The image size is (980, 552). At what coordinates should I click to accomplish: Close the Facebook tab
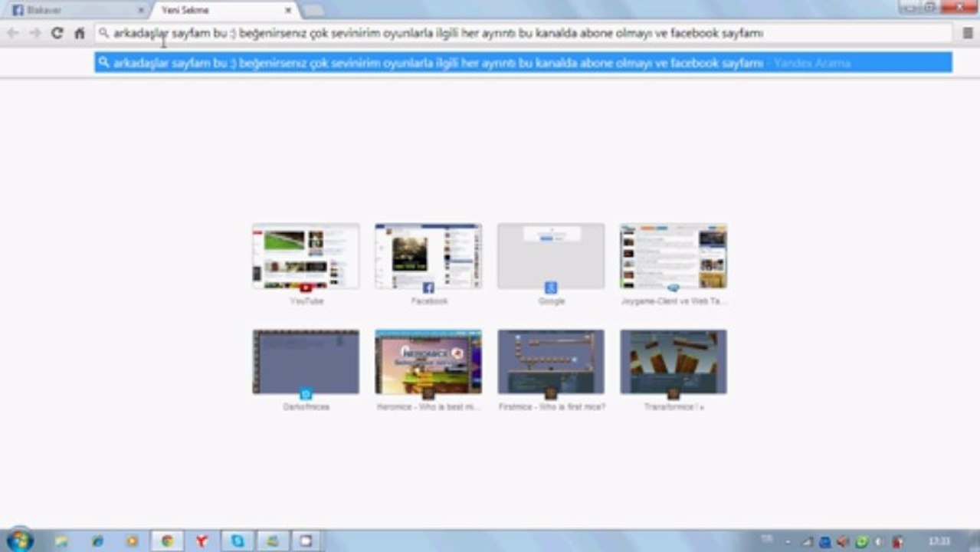[140, 11]
